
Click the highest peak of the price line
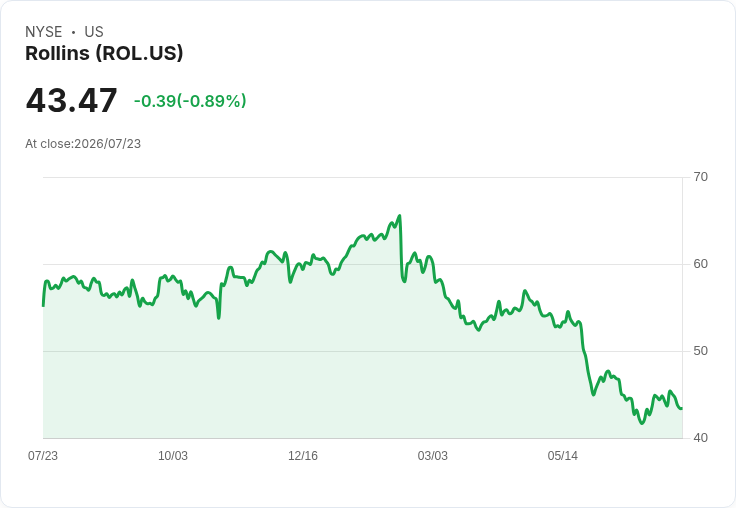(399, 216)
